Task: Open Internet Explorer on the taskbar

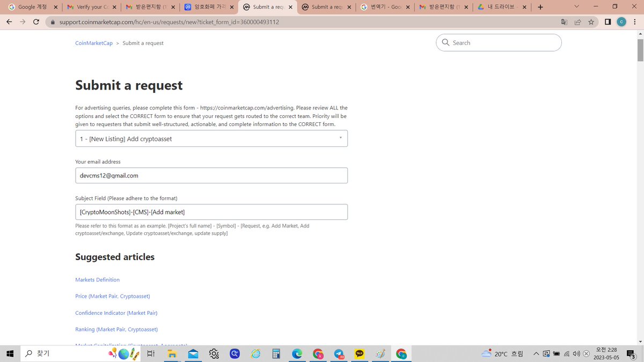Action: (255, 354)
